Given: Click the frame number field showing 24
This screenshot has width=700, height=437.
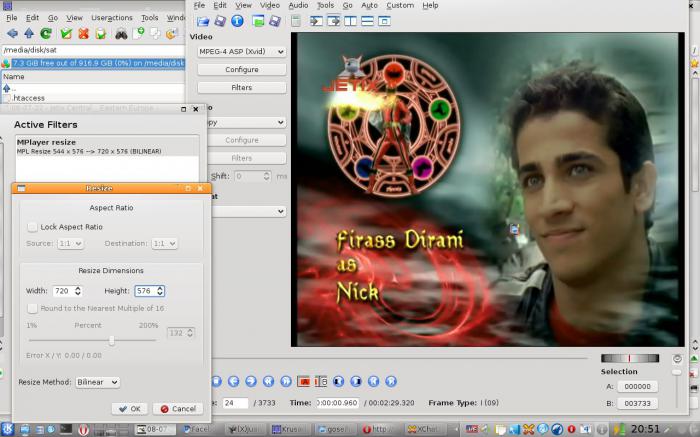Looking at the screenshot, I should (235, 403).
